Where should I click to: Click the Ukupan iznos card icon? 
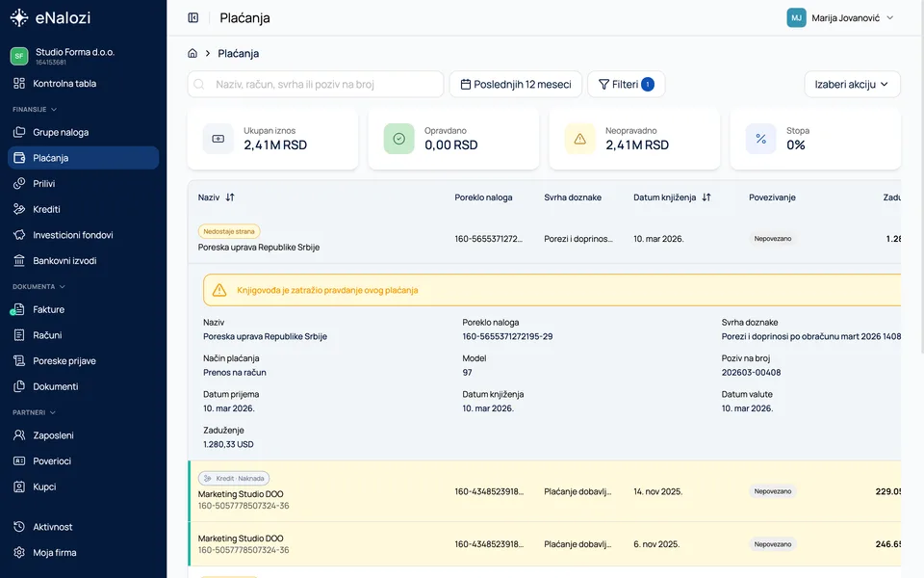tap(218, 139)
